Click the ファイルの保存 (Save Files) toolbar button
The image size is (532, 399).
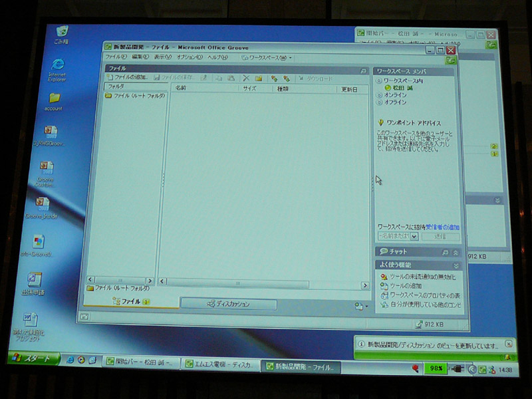point(174,78)
